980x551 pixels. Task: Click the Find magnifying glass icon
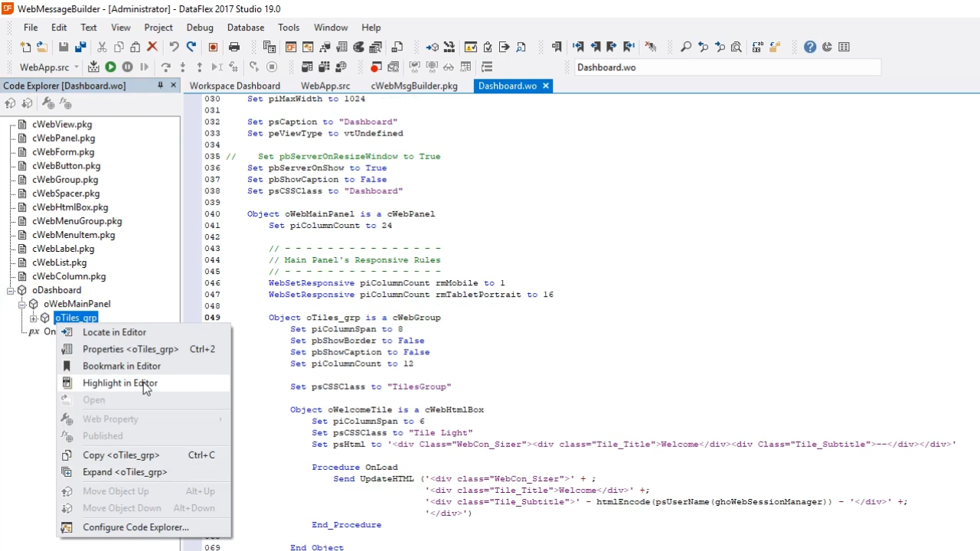coord(685,47)
